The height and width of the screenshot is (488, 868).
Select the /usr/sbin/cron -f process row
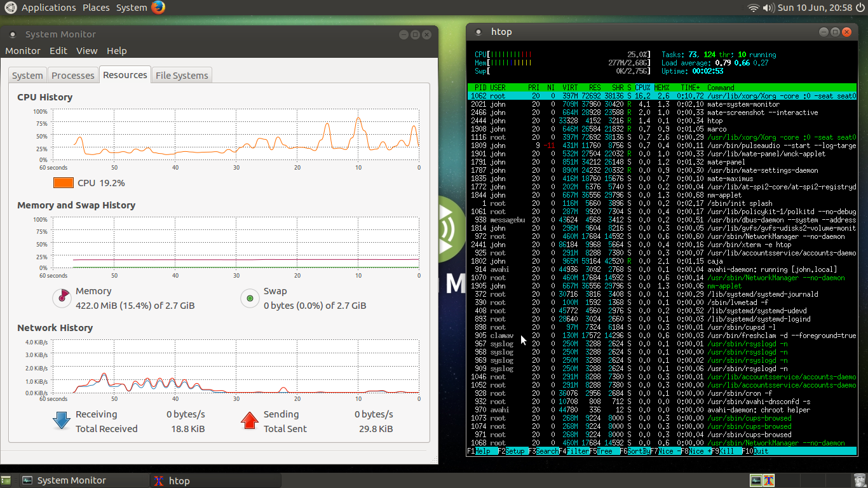coord(661,393)
